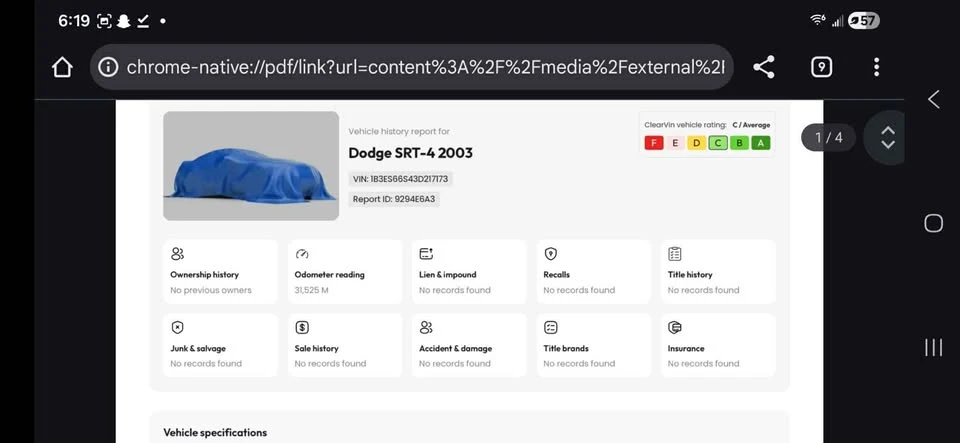Tap the PDF page up/down chevron control

click(x=887, y=138)
